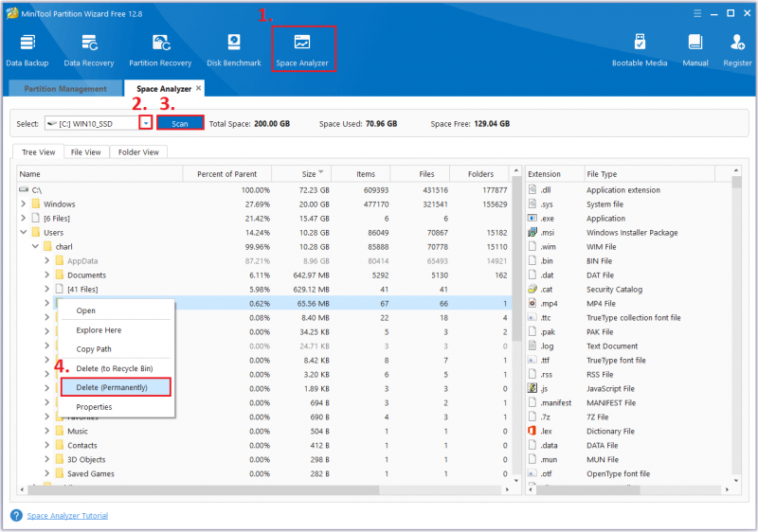Collapse the Users folder node
The image size is (758, 532).
pos(23,232)
